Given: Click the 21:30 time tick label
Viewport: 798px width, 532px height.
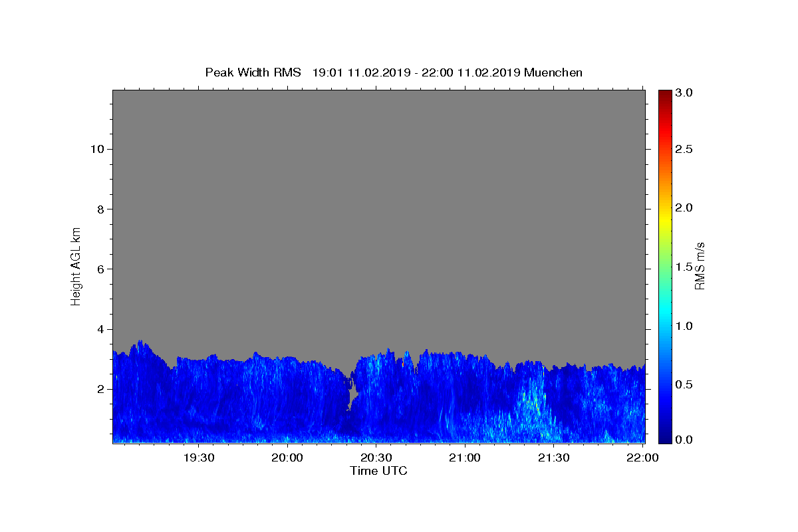Looking at the screenshot, I should 553,458.
